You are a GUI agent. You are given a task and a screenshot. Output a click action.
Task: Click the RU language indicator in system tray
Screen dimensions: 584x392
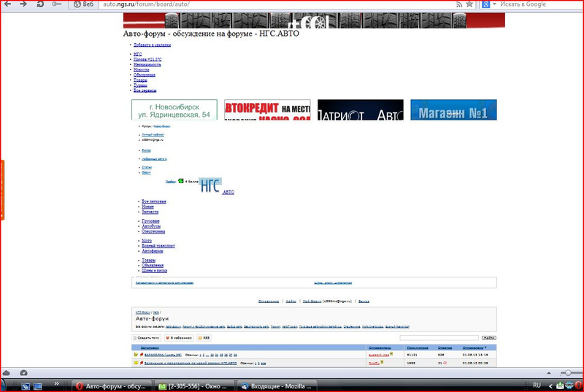(537, 385)
